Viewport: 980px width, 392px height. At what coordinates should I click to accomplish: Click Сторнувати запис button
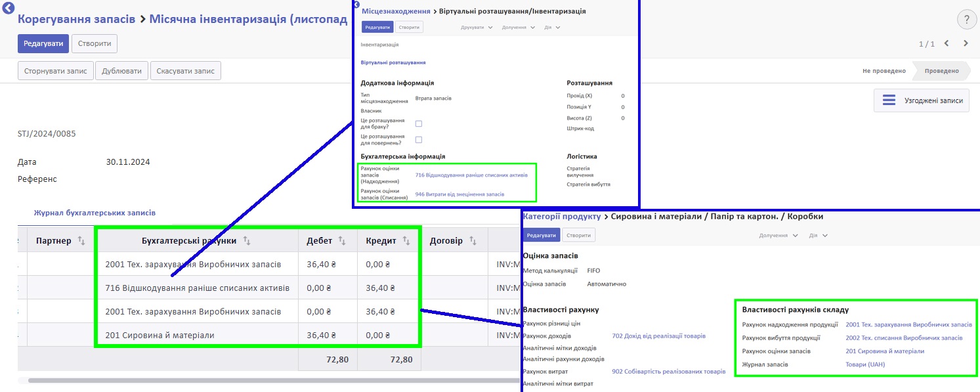click(x=55, y=71)
